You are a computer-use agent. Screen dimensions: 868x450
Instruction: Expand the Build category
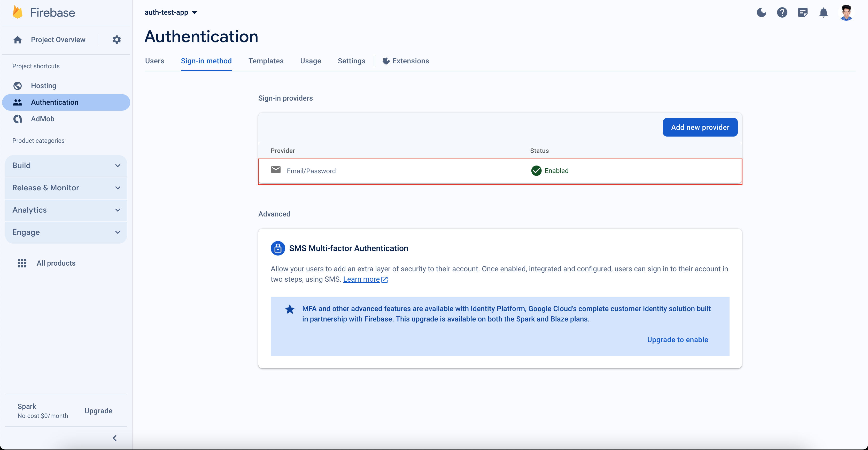pyautogui.click(x=66, y=165)
